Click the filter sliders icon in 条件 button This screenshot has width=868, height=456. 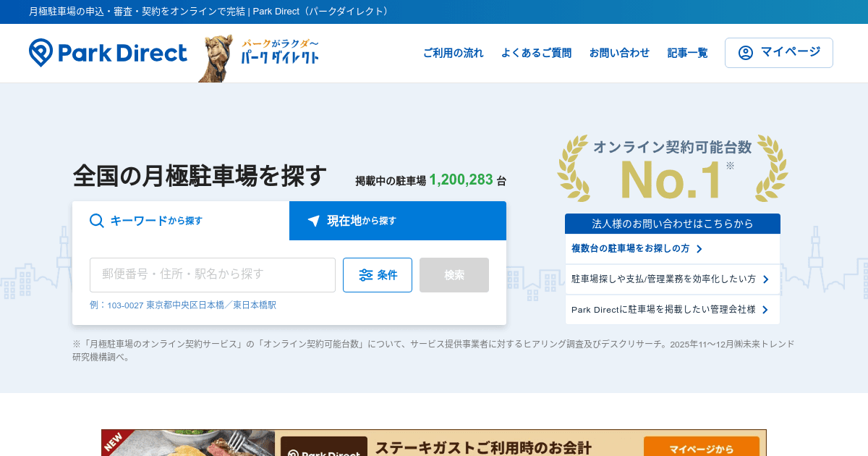click(x=366, y=275)
